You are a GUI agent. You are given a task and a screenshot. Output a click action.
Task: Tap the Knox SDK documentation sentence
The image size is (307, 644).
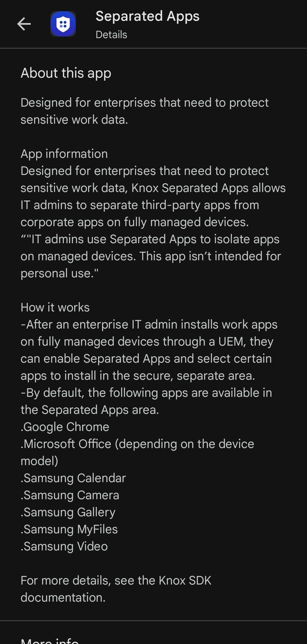[116, 589]
